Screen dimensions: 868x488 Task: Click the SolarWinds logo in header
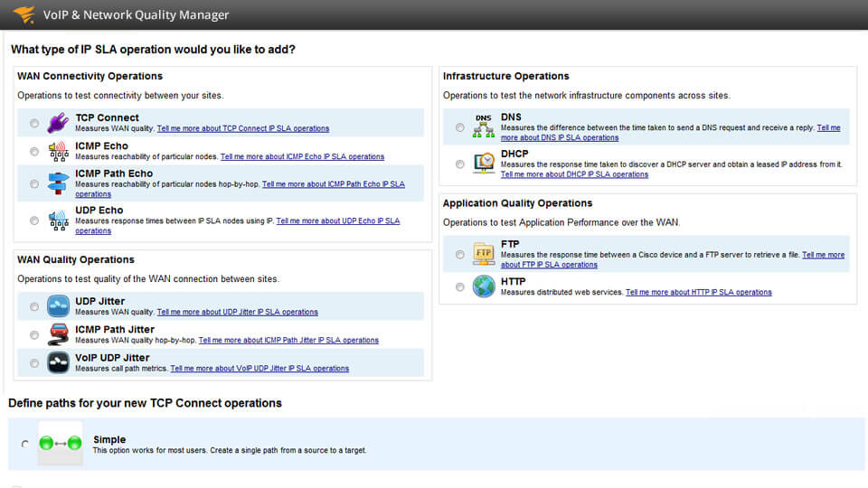(24, 14)
